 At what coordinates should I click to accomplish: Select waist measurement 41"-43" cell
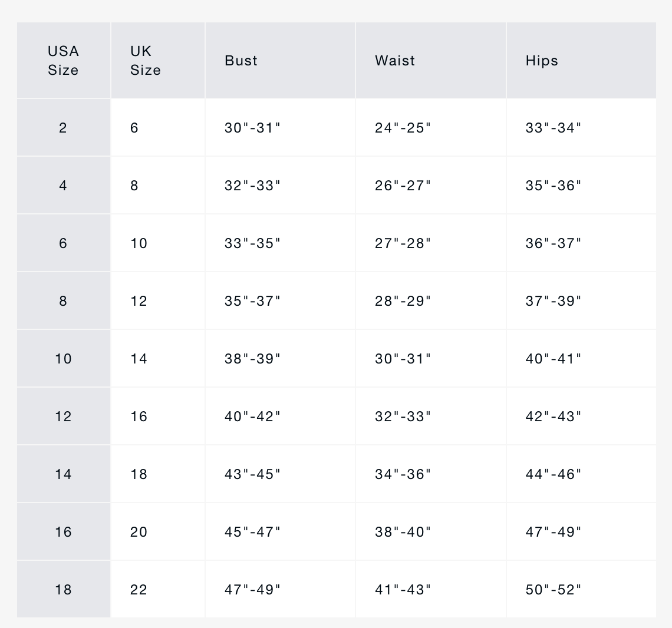point(431,590)
